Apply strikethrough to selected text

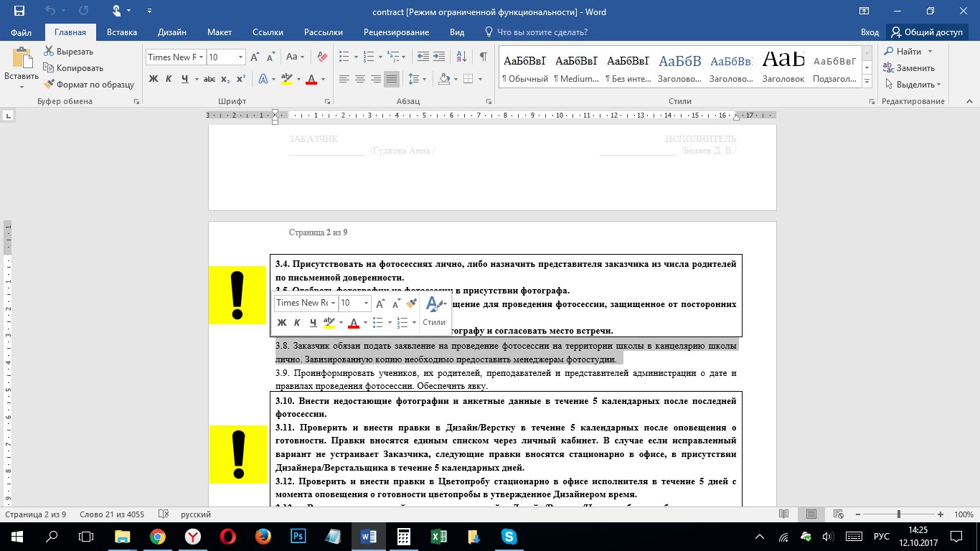(x=209, y=79)
